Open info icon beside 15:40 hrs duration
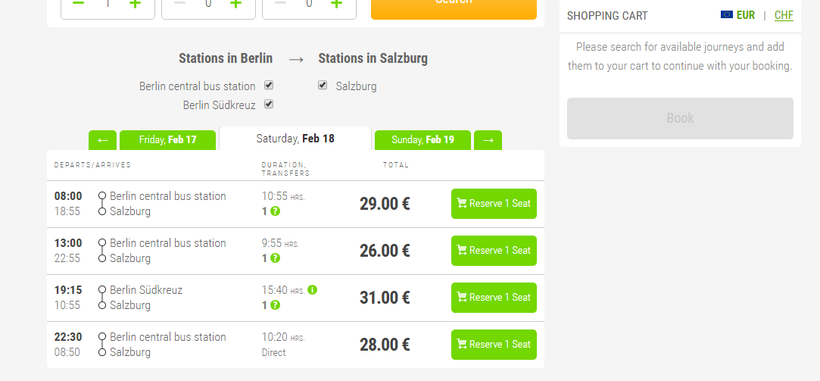820x381 pixels. pos(312,290)
